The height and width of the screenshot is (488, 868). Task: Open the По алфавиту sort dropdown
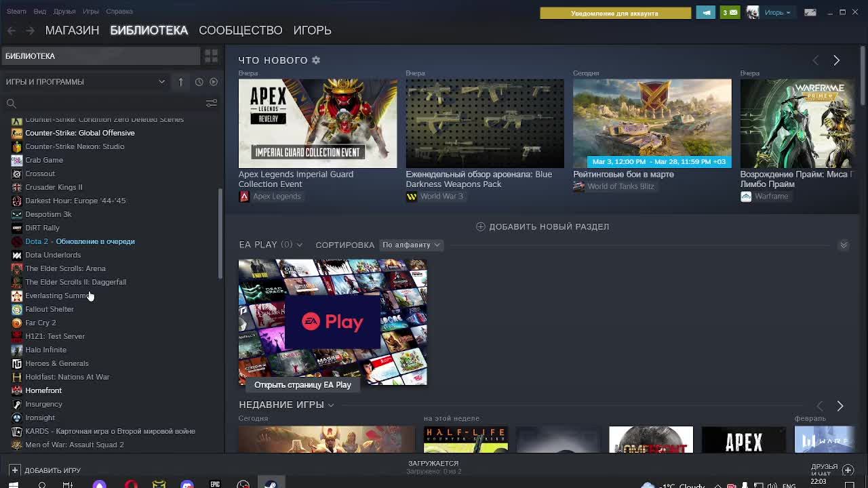pyautogui.click(x=411, y=245)
